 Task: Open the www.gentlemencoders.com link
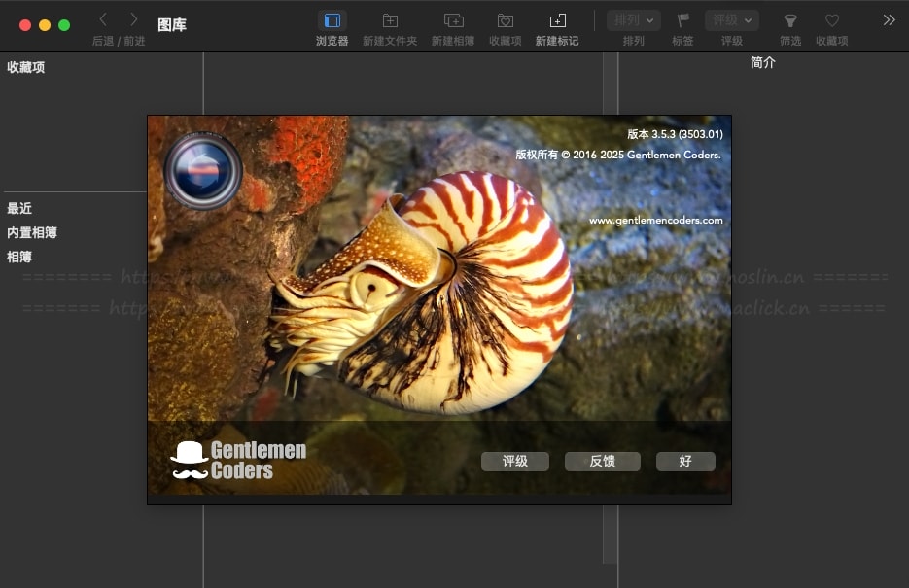pyautogui.click(x=655, y=221)
